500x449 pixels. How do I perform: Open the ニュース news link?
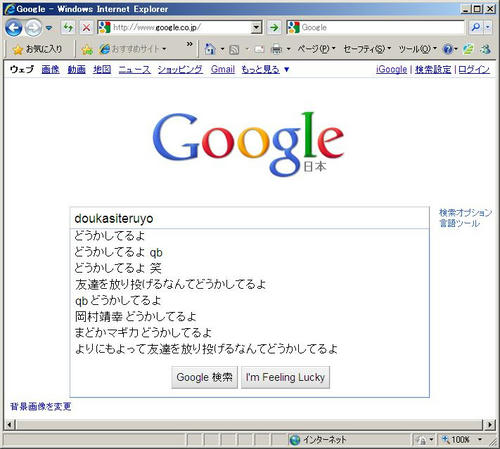tap(135, 69)
